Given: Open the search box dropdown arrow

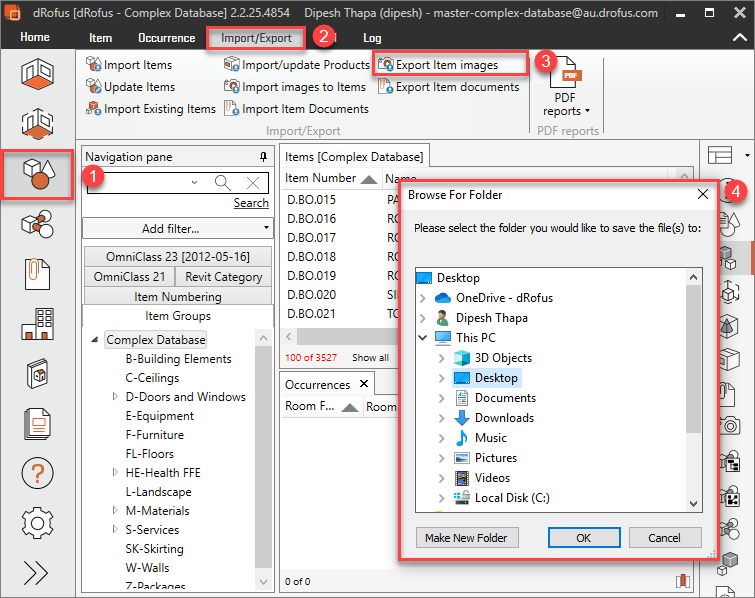Looking at the screenshot, I should [x=194, y=182].
